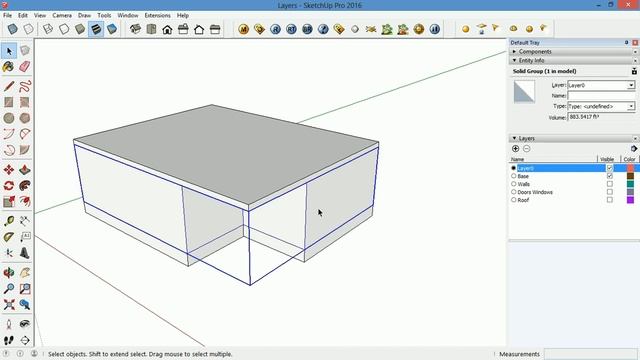Open the Edit menu
This screenshot has width=640, height=360.
pyautogui.click(x=23, y=15)
